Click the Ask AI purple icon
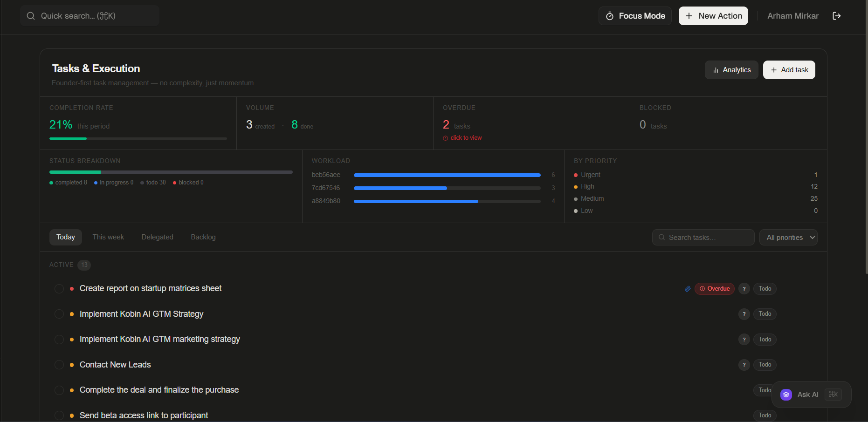 (786, 395)
